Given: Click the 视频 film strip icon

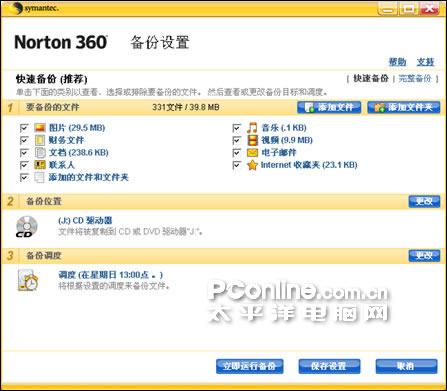Looking at the screenshot, I should pyautogui.click(x=253, y=140).
